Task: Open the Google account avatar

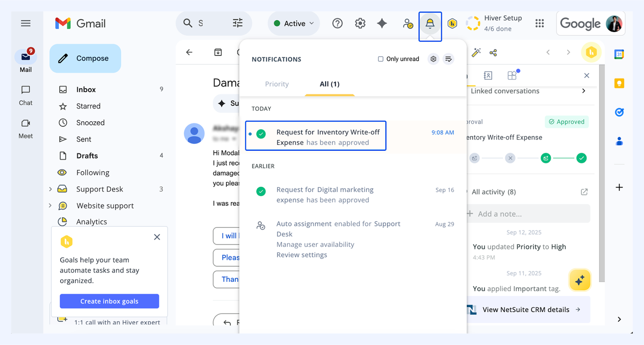Action: click(x=614, y=24)
